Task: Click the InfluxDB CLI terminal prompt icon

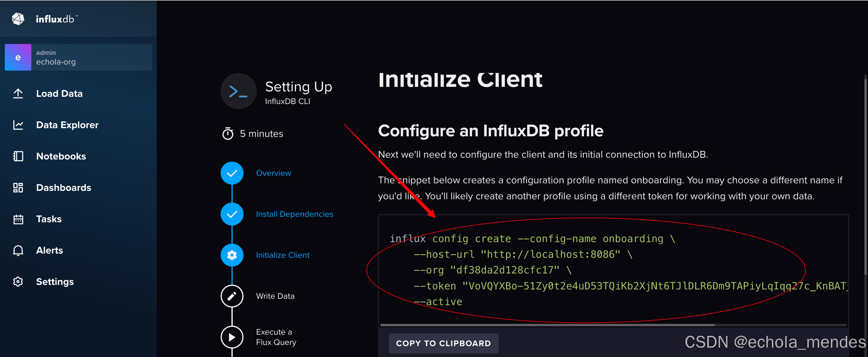Action: tap(239, 91)
